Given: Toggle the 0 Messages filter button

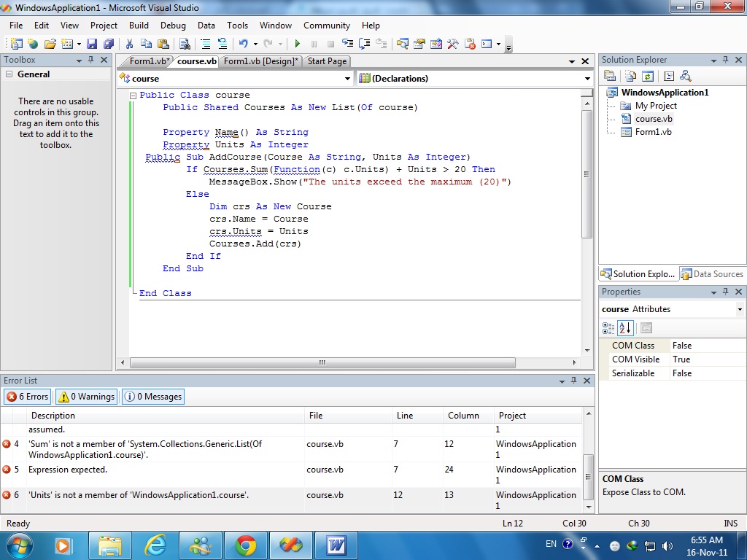Looking at the screenshot, I should coord(153,397).
